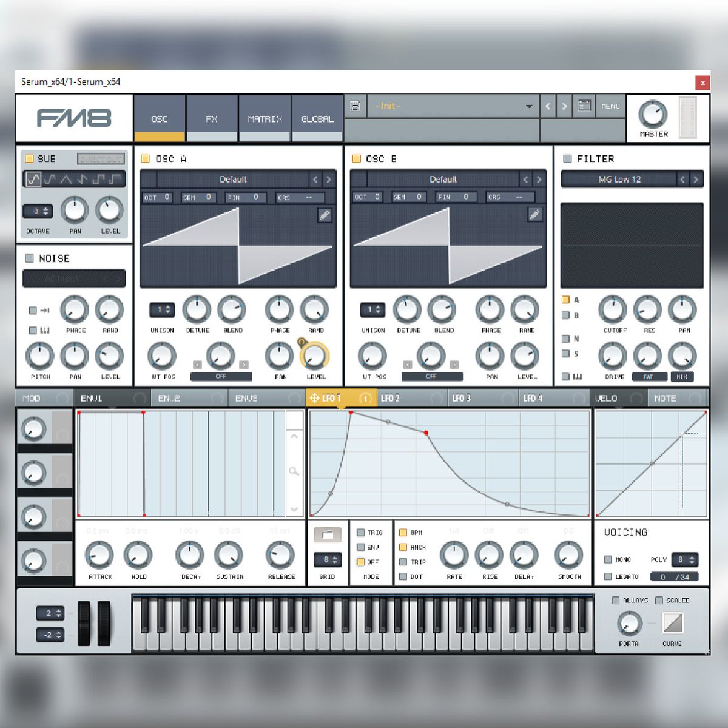Select previous OSC A wavetable arrow

click(315, 180)
